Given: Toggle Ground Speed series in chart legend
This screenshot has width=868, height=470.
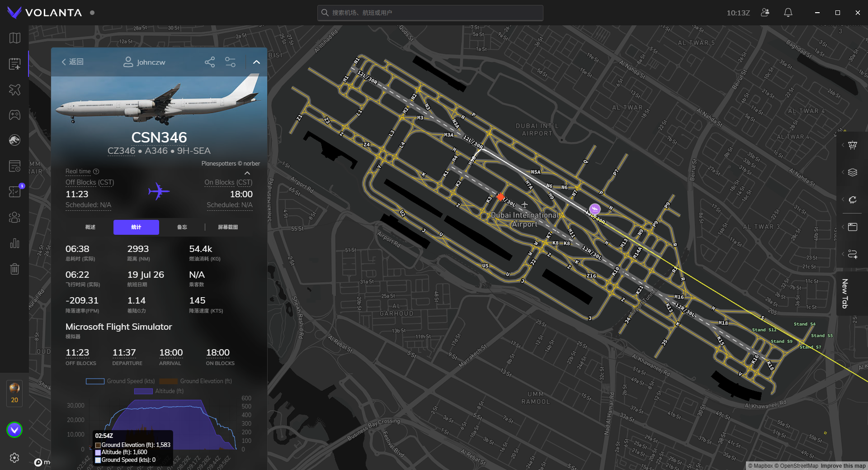Looking at the screenshot, I should click(x=120, y=381).
